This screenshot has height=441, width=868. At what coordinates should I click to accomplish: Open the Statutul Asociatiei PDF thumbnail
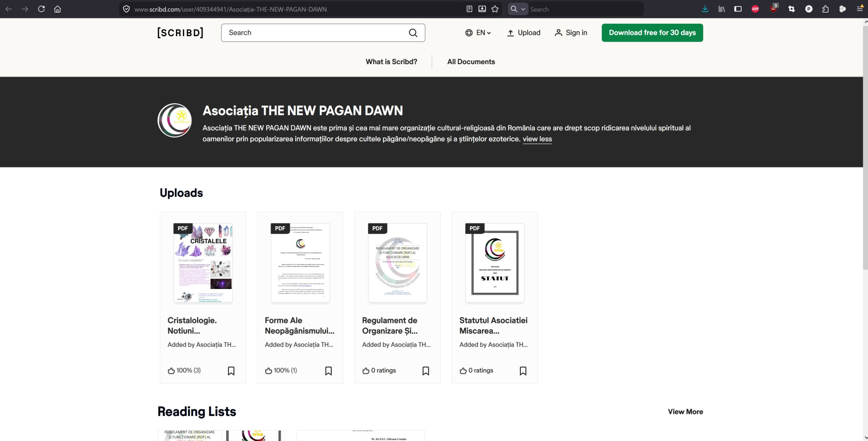click(x=495, y=263)
